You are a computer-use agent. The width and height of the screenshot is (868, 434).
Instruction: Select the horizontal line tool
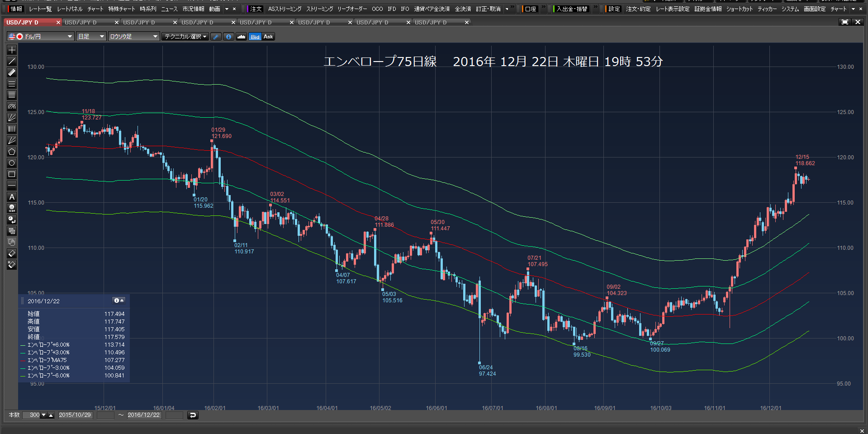click(x=12, y=186)
